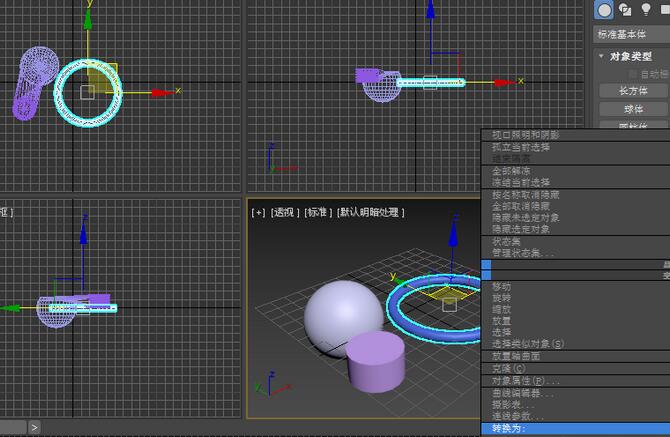Click the 球体 button
Image resolution: width=670 pixels, height=437 pixels.
633,109
